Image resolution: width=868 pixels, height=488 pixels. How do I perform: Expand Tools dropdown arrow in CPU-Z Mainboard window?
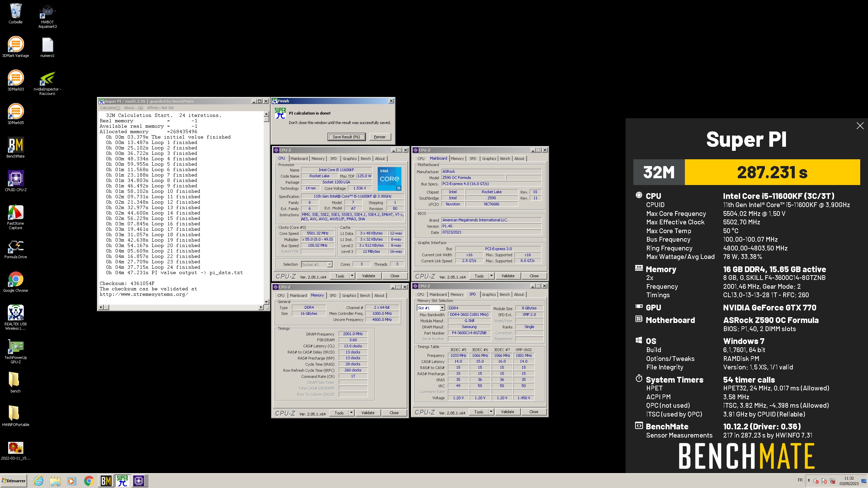click(491, 276)
